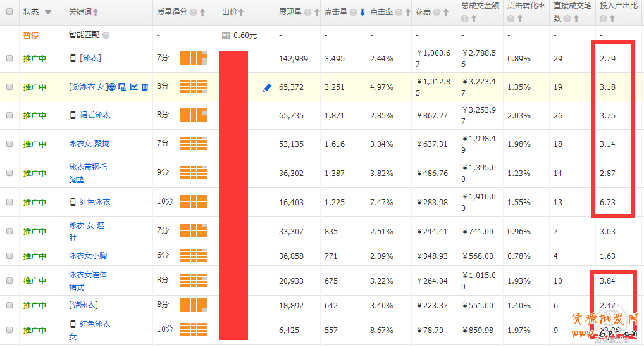Viewport: 644px width, 347px height.
Task: Select the checkbox for 裙式泳衣 row
Action: pyautogui.click(x=9, y=115)
